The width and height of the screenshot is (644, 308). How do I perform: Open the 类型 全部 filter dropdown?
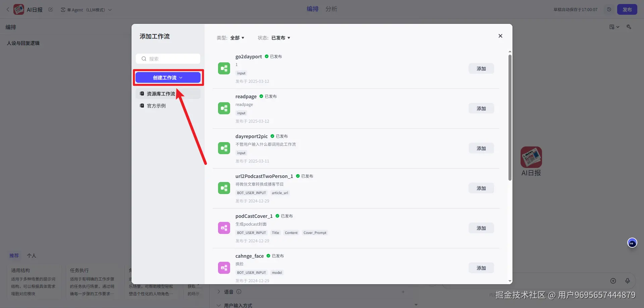pos(237,38)
